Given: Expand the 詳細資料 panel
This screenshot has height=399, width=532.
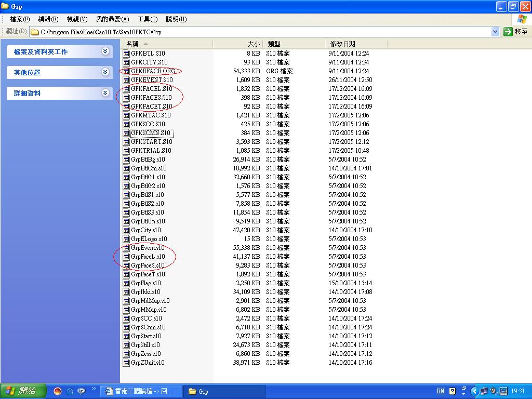Looking at the screenshot, I should click(x=105, y=92).
